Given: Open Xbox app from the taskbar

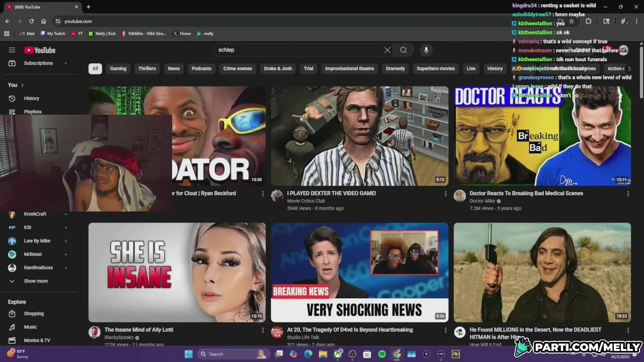Looking at the screenshot, I should 338,354.
